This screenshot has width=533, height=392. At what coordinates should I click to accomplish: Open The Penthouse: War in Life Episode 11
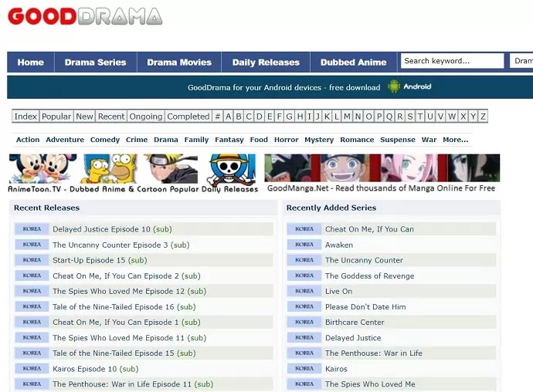coord(133,384)
